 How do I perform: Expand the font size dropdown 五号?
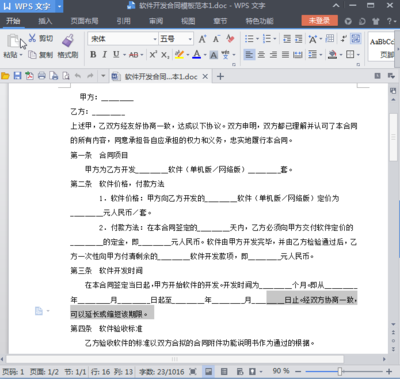176,39
